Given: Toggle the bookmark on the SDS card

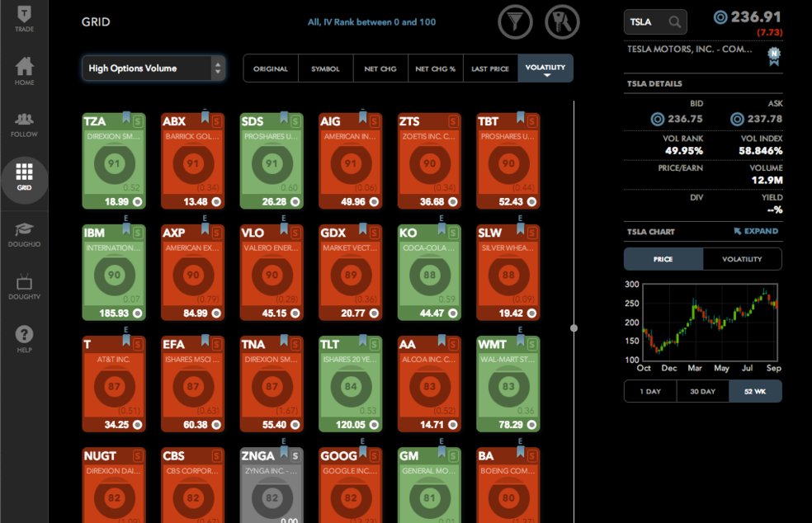Looking at the screenshot, I should pos(284,117).
